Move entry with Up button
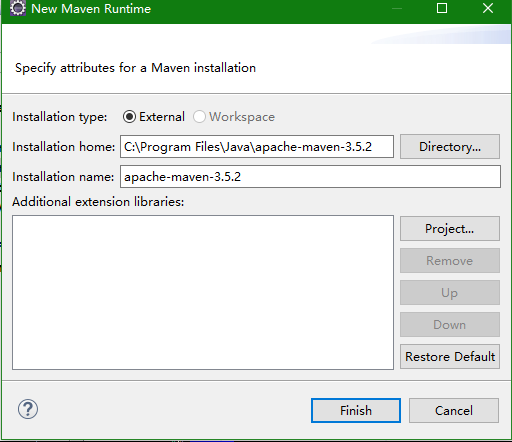Image resolution: width=512 pixels, height=442 pixels. click(x=450, y=293)
